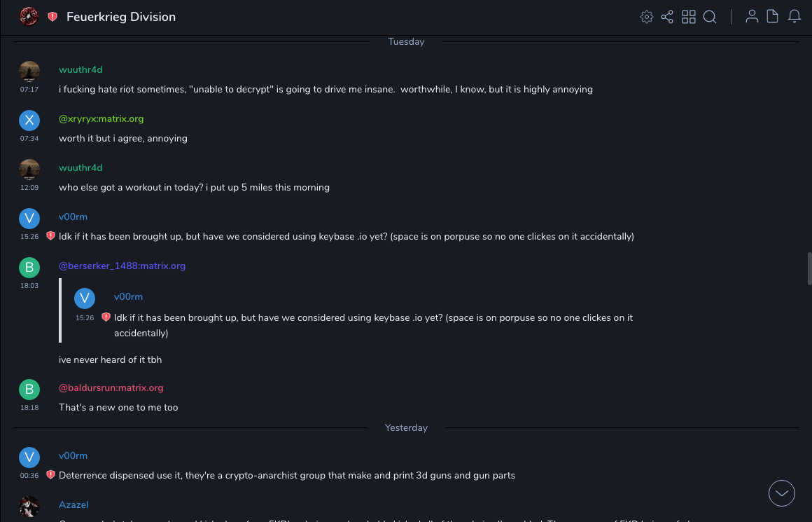The width and height of the screenshot is (812, 522).
Task: Open the @xryryx:matrix.org sender name
Action: 101,119
